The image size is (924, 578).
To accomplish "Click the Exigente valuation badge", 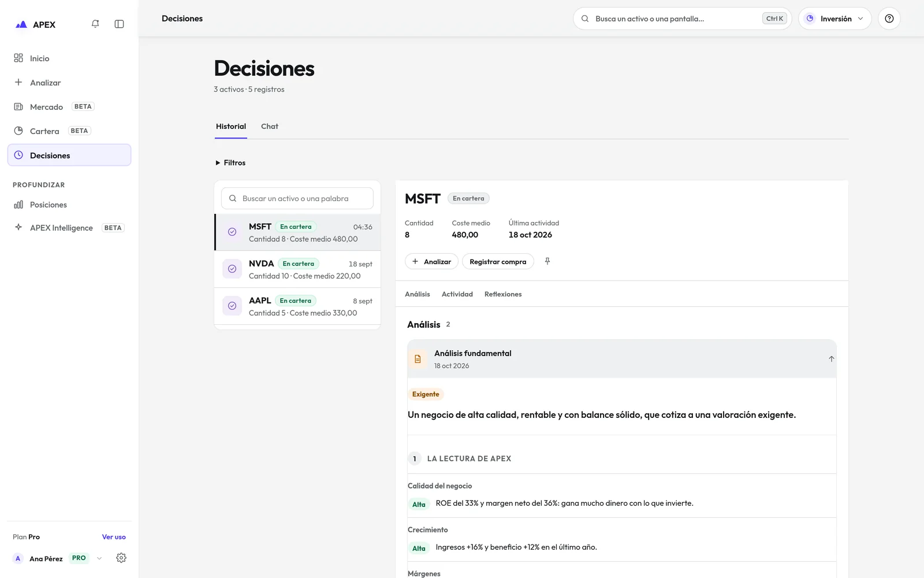I will 426,394.
